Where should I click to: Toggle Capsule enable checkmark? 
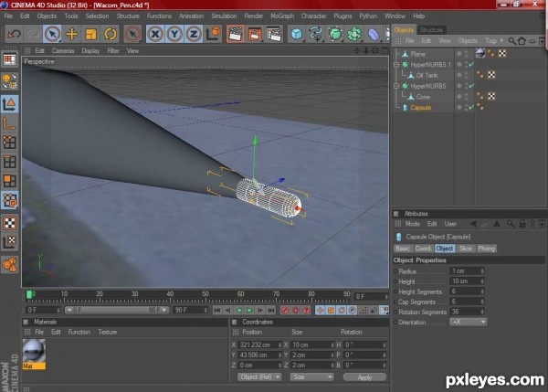pyautogui.click(x=471, y=108)
